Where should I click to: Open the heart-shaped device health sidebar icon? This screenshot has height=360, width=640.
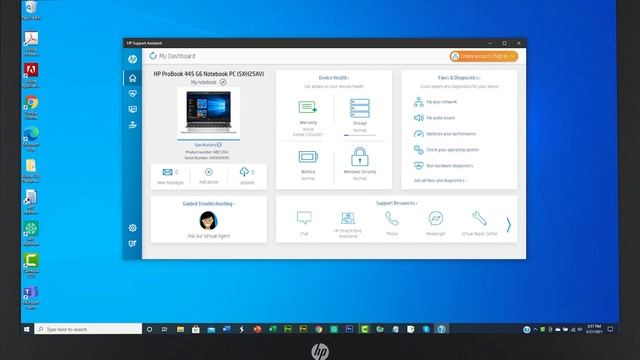(x=133, y=93)
